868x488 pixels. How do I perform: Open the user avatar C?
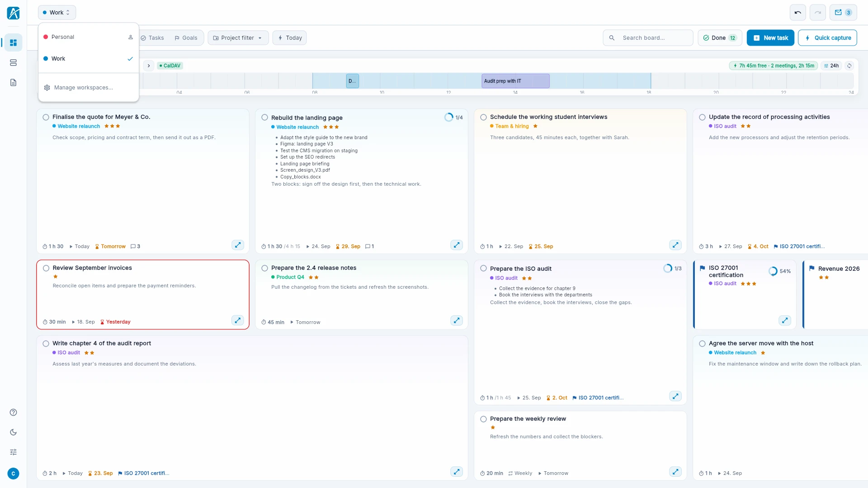click(x=13, y=474)
